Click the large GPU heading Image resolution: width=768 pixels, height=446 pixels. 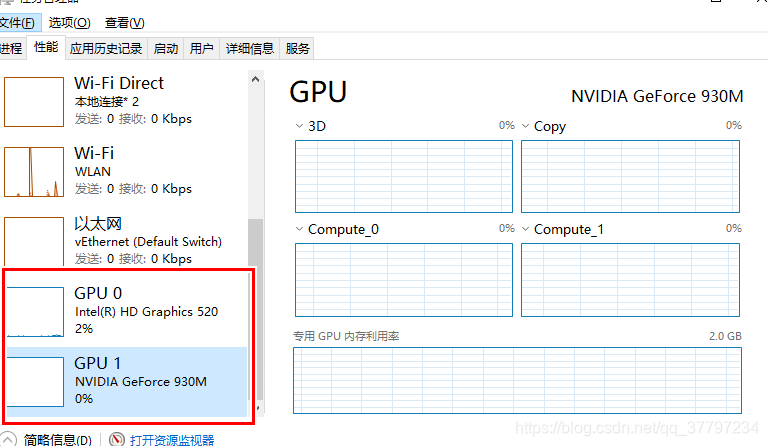pyautogui.click(x=318, y=92)
